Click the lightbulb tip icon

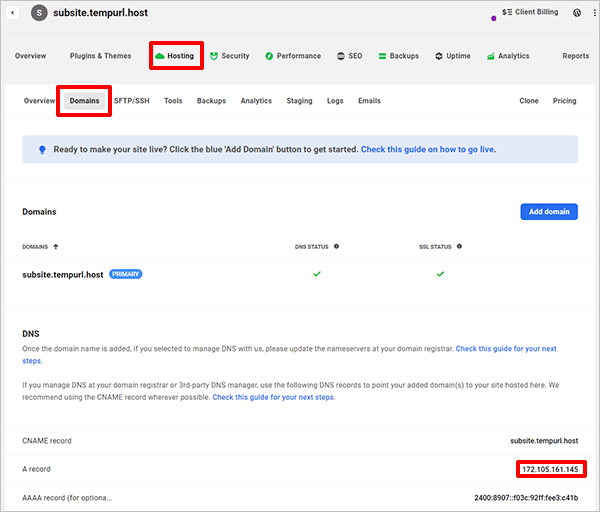click(x=42, y=150)
